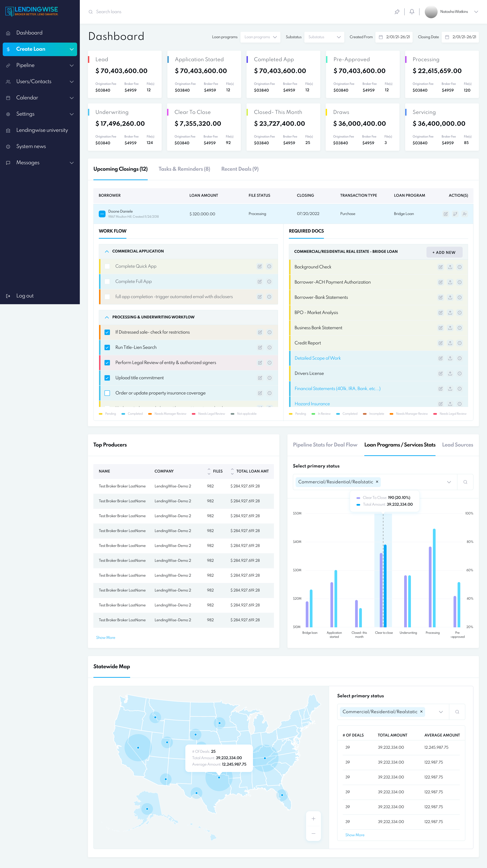Edit the Complete Quick App task

tap(260, 267)
